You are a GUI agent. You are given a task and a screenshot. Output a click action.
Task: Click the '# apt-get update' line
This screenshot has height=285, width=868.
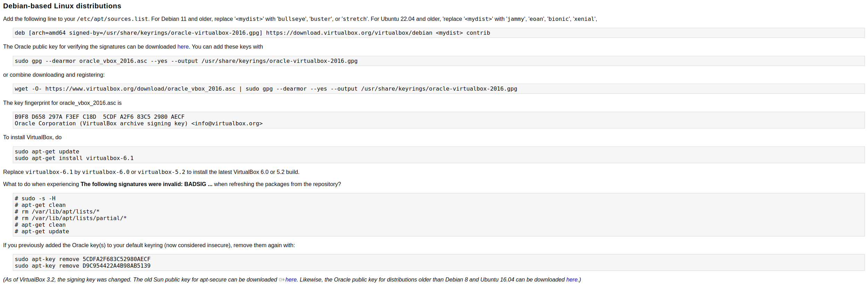(x=42, y=232)
